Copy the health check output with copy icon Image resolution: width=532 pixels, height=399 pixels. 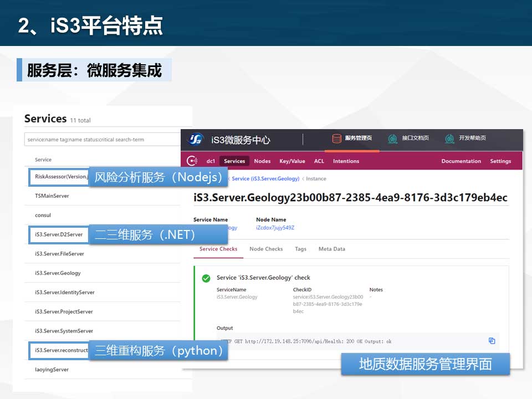pyautogui.click(x=492, y=341)
